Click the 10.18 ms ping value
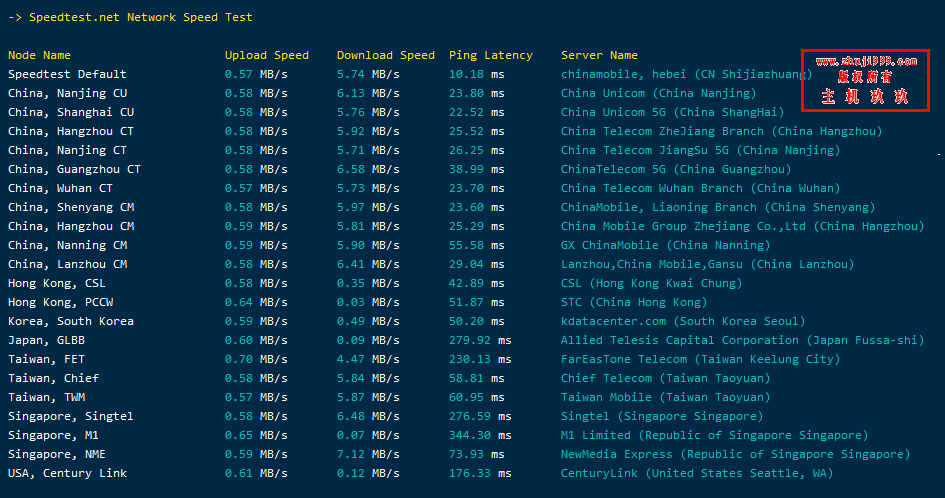945x498 pixels. 477,74
